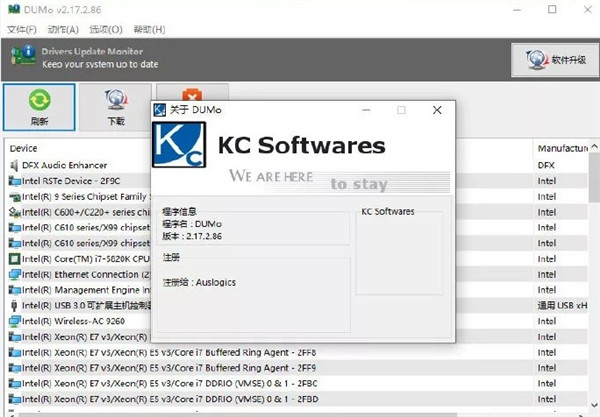The width and height of the screenshot is (600, 417).
Task: Click the Ethernet Connection network icon
Action: (15, 275)
